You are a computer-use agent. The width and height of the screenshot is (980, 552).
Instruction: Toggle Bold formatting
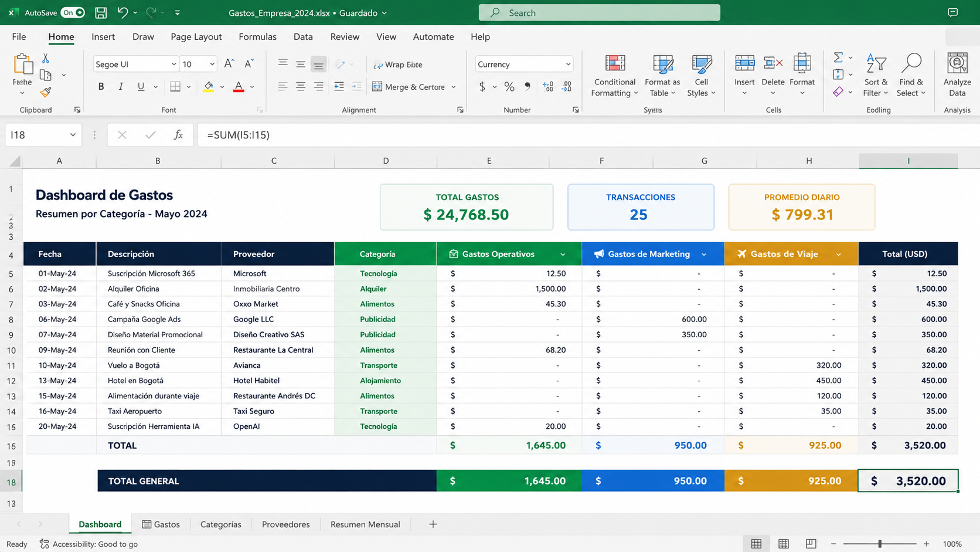(101, 87)
